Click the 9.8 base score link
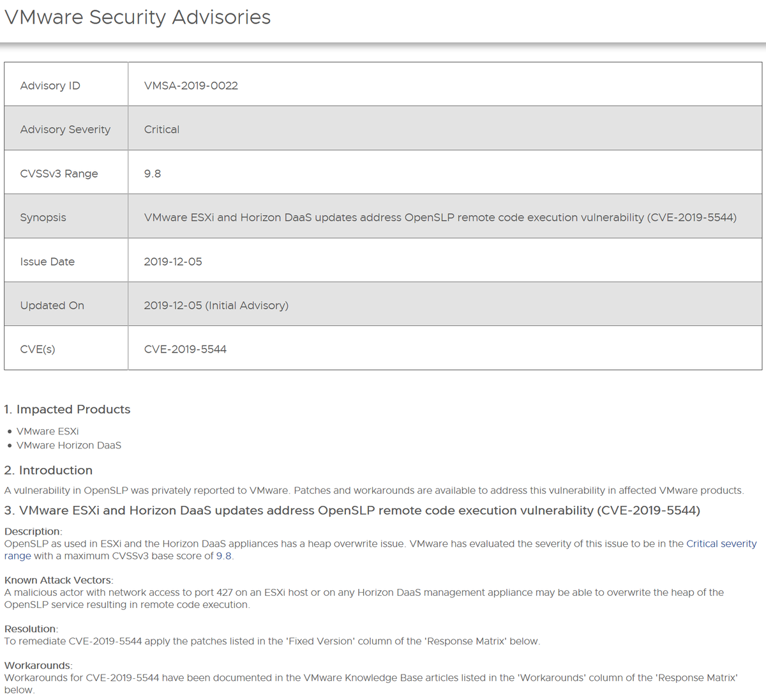This screenshot has height=700, width=766. 223,556
